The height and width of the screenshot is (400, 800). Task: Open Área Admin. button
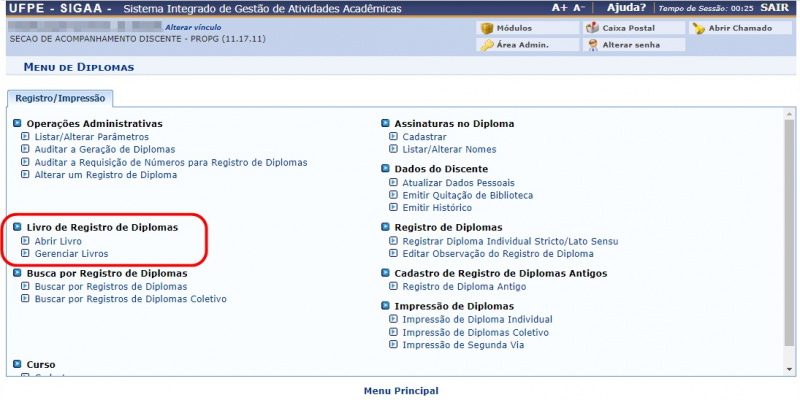528,45
